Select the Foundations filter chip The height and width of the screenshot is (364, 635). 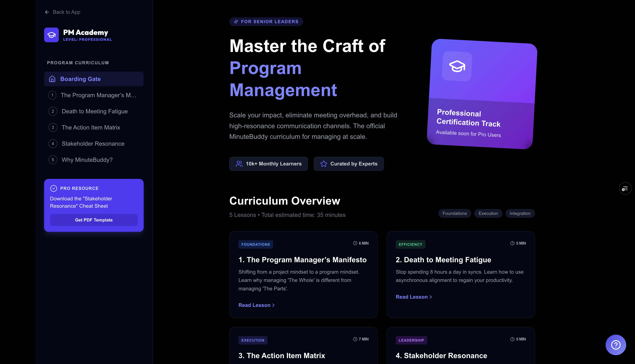tap(454, 213)
